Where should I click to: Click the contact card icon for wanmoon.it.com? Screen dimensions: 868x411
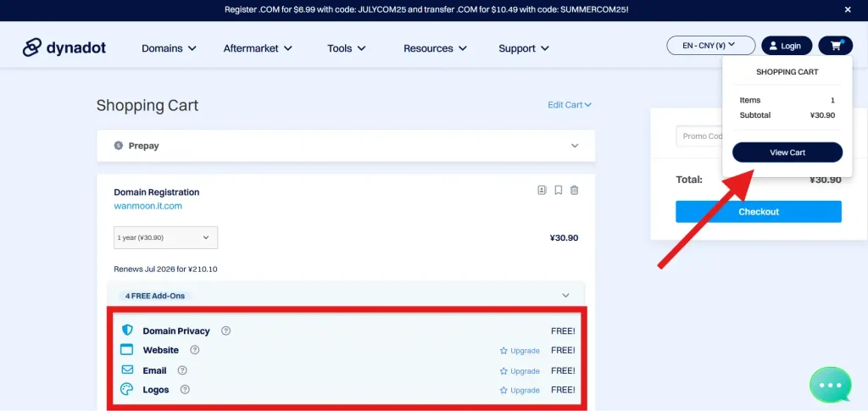pyautogui.click(x=542, y=191)
